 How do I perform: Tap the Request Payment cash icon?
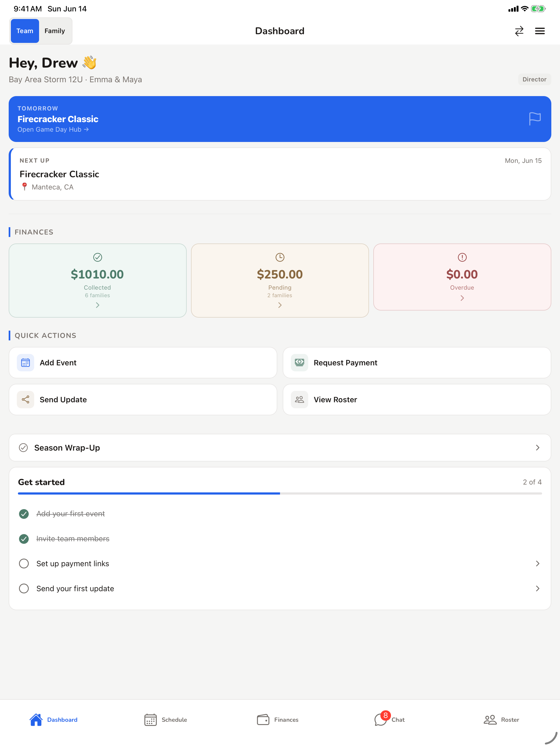300,363
